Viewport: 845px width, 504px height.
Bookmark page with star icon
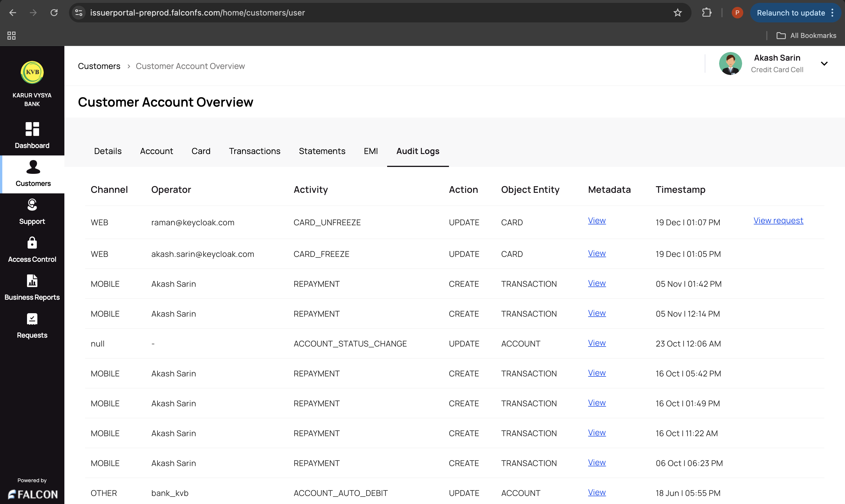[677, 13]
